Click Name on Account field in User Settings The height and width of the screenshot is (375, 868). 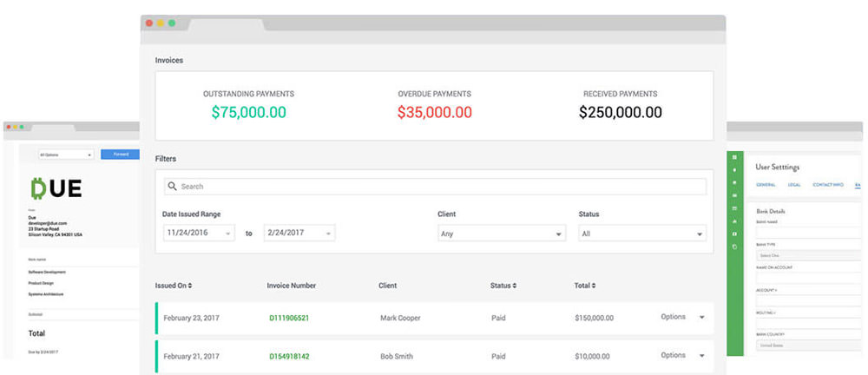[x=809, y=278]
